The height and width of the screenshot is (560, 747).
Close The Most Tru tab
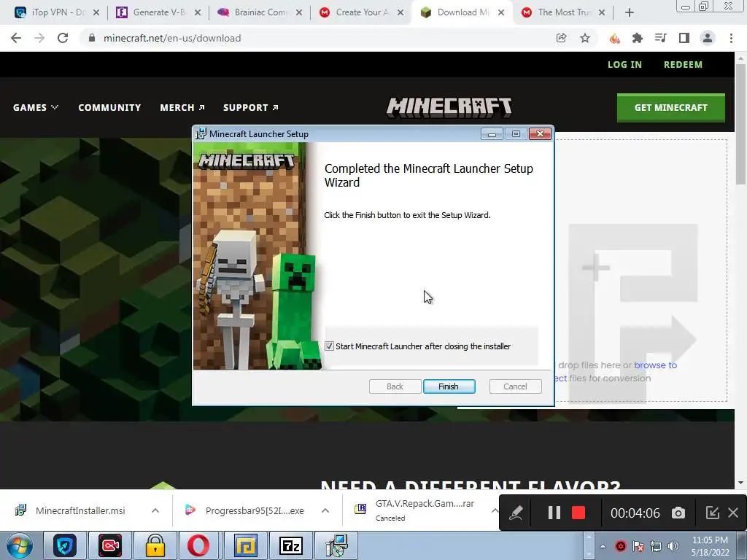point(602,13)
